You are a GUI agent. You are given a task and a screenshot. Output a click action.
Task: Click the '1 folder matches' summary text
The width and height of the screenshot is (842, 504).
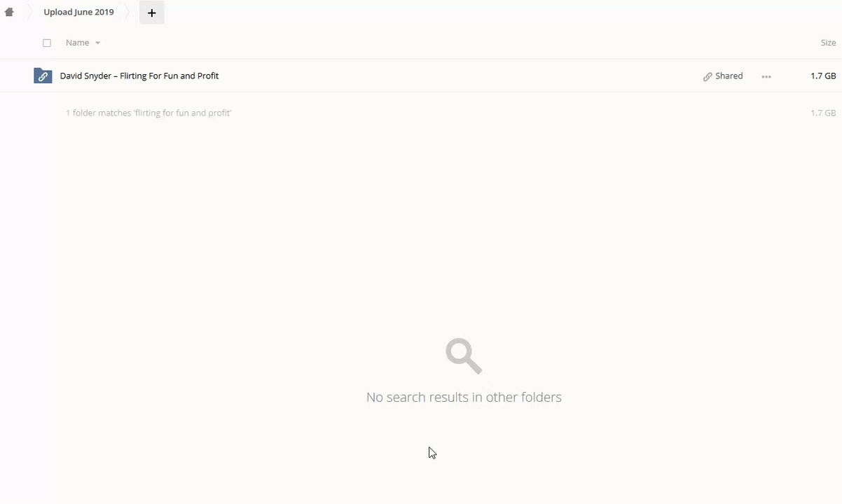coord(149,113)
